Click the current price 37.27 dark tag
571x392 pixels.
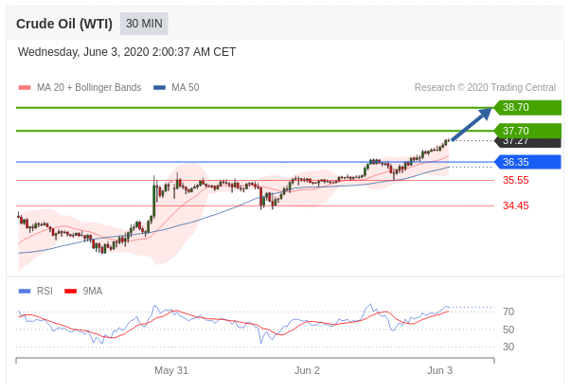tap(526, 143)
